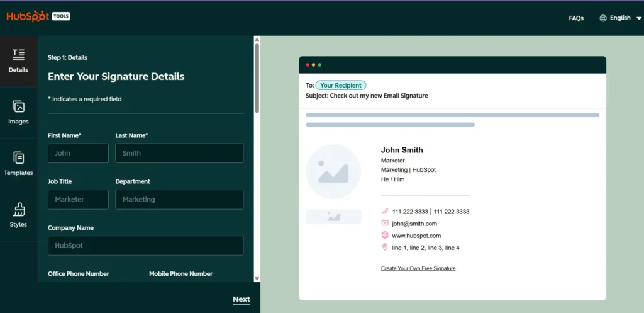Open the Styles sidebar tab

pyautogui.click(x=18, y=215)
